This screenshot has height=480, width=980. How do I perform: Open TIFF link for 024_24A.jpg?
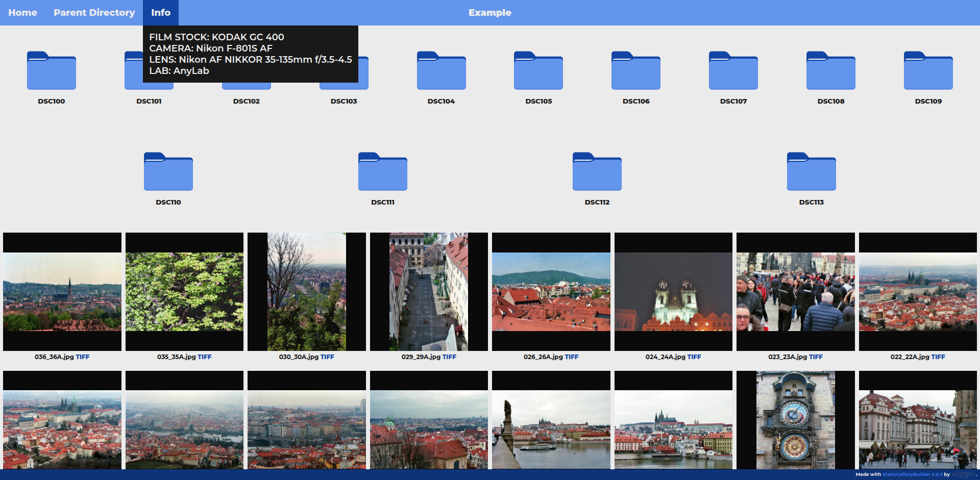[694, 357]
